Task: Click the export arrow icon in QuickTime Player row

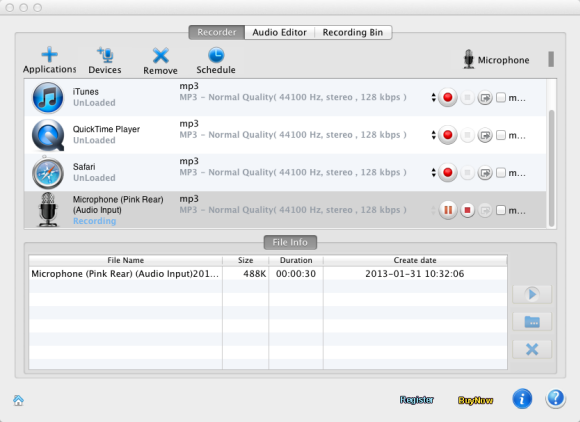Action: [485, 135]
